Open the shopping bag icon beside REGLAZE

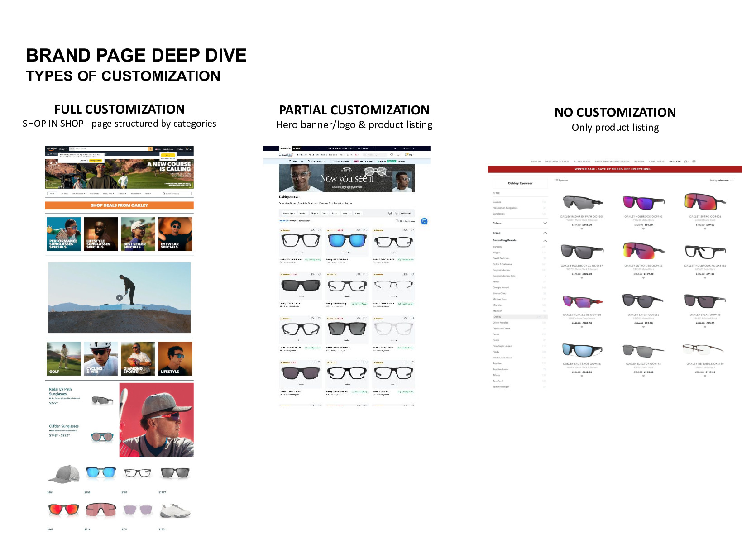686,162
